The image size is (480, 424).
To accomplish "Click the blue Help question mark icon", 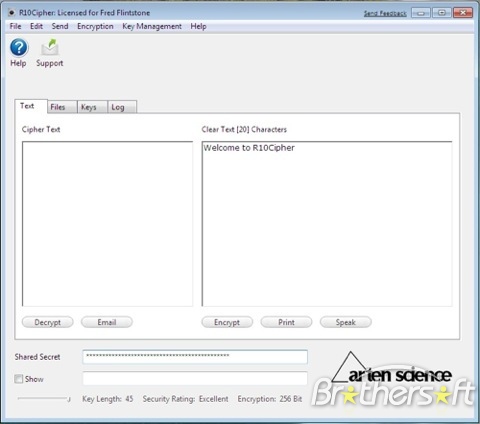I will (x=19, y=47).
